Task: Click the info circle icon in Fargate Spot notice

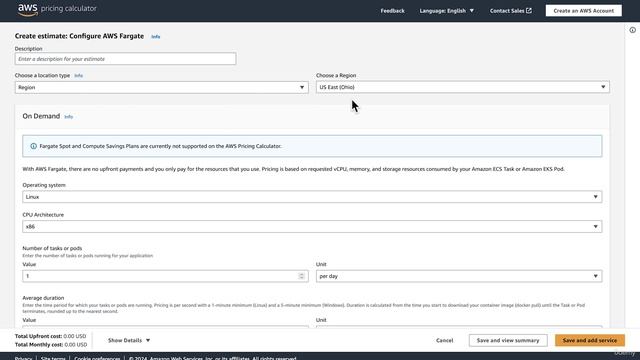Action: 33,146
